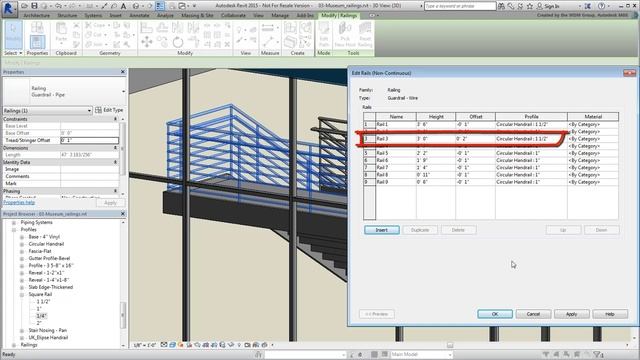Select 1 1/2" under Square Rail
Screen dimensions: 640x360
click(43, 302)
